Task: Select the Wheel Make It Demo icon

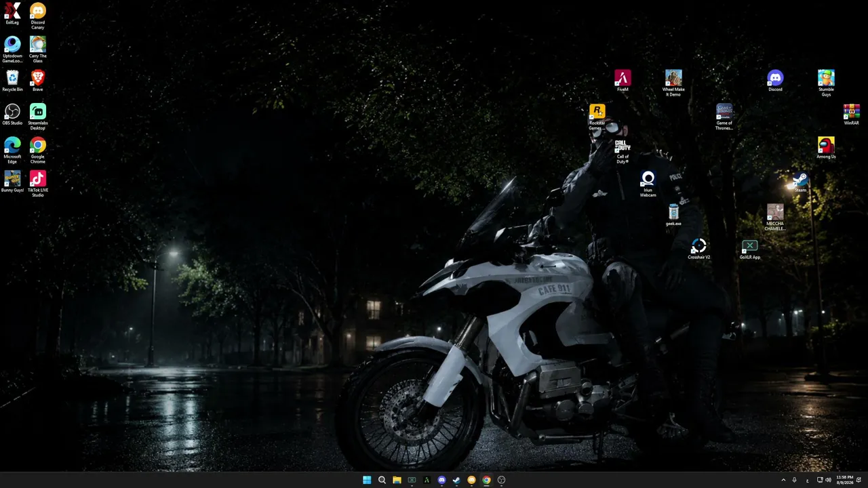Action: (x=673, y=83)
